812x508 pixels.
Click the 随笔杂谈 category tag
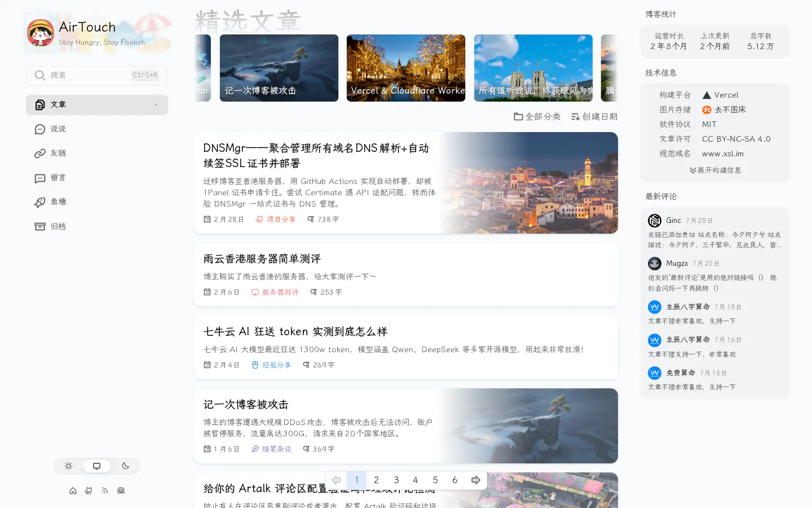271,449
